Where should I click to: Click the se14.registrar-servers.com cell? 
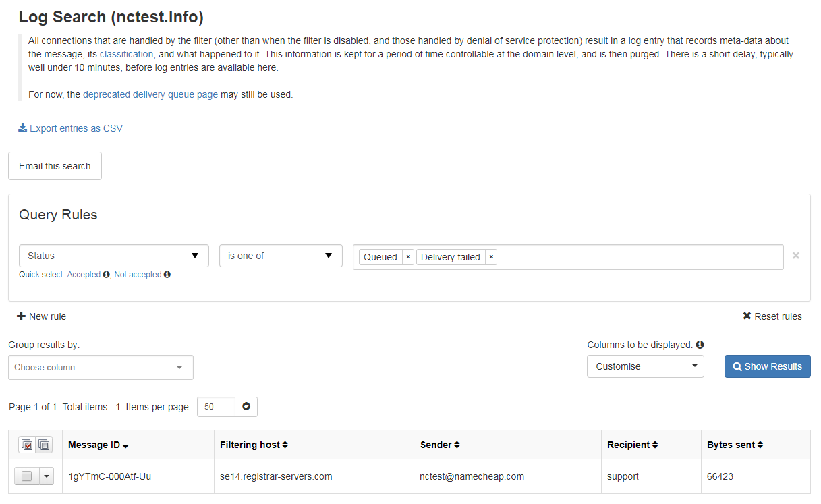[x=276, y=476]
